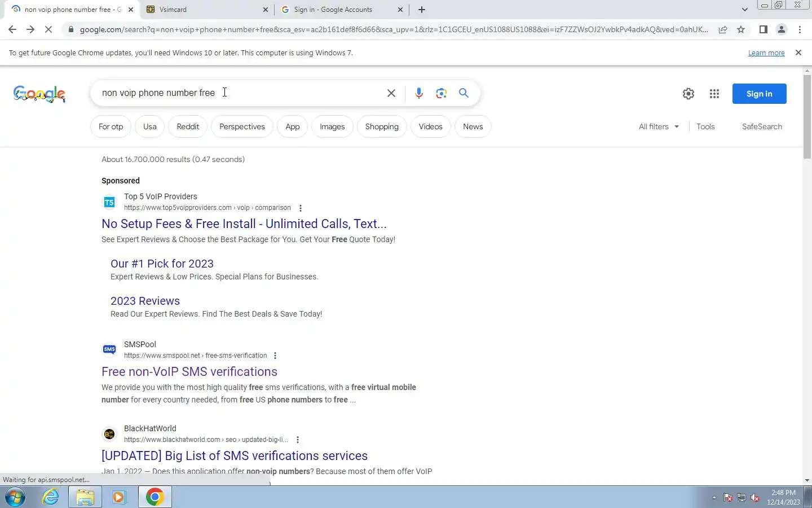The image size is (812, 508).
Task: Open the 2023 Reviews sitelink
Action: (x=145, y=301)
